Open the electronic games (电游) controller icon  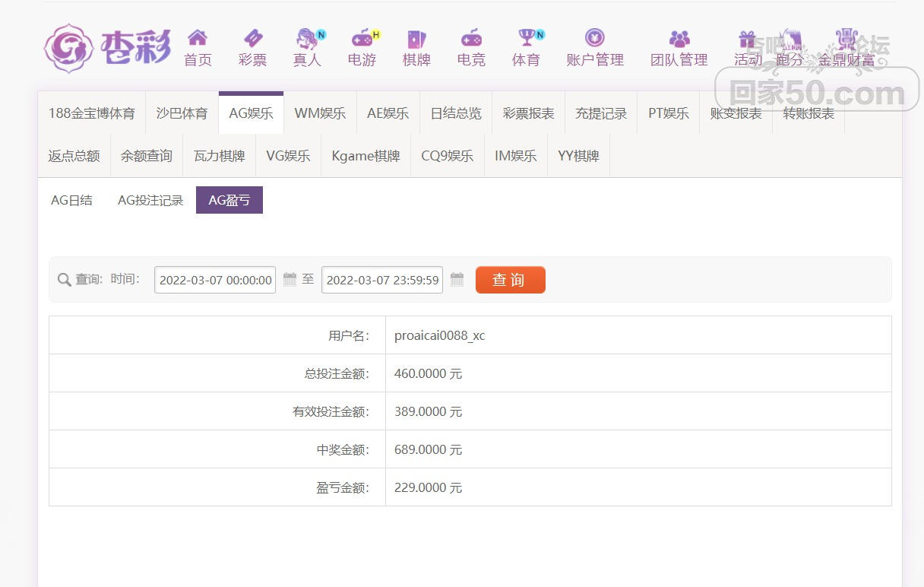coord(362,38)
